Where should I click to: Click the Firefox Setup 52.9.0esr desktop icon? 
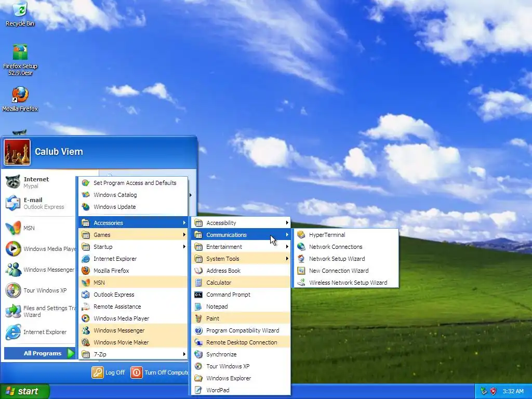tap(20, 59)
